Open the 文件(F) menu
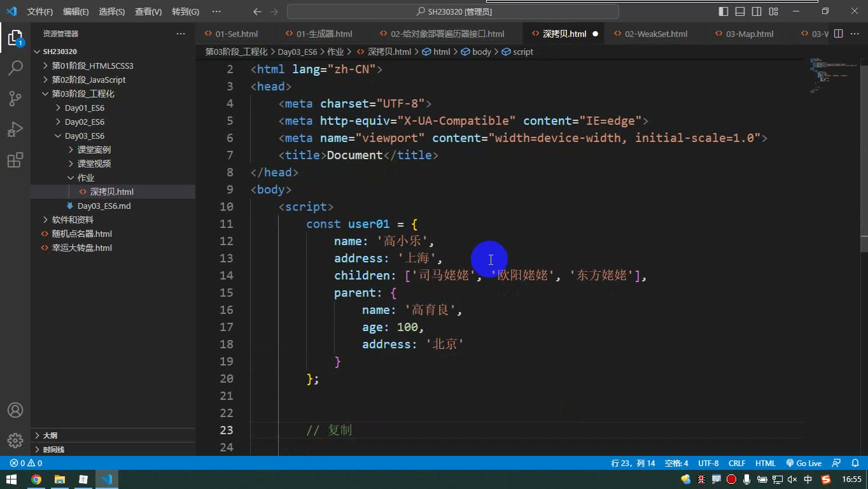Image resolution: width=868 pixels, height=489 pixels. (x=40, y=11)
